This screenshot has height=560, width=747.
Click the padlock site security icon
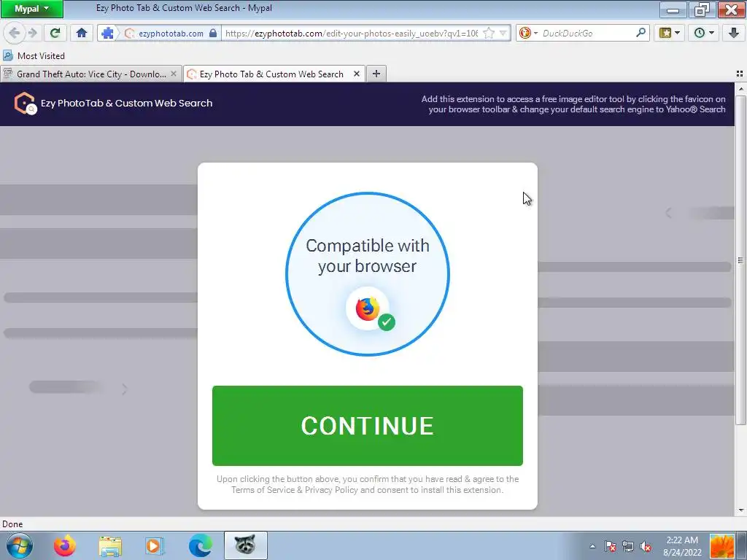tap(213, 33)
